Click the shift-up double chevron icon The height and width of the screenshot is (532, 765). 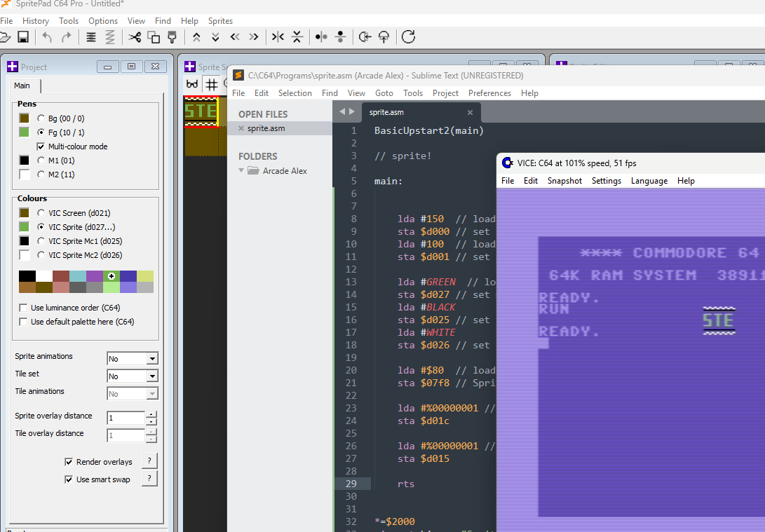[196, 37]
